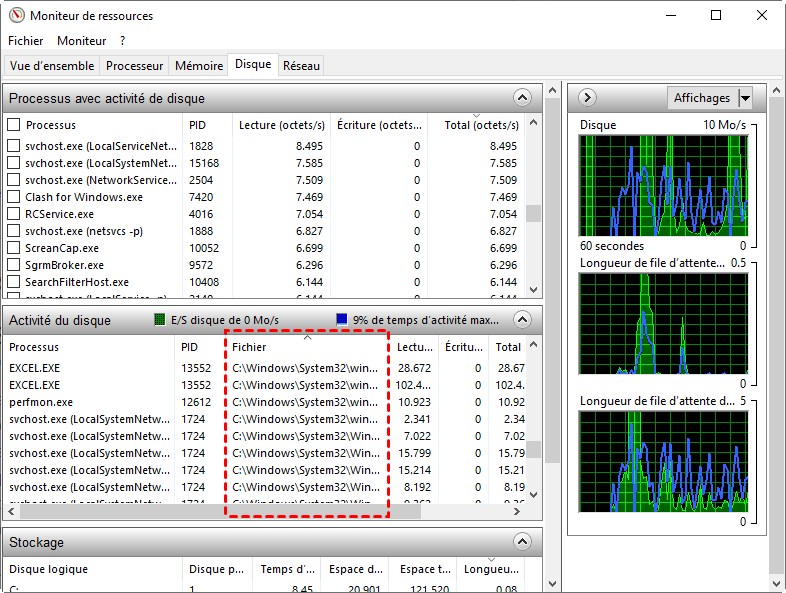Click the Resource Monitor app icon in title bar

click(x=15, y=15)
